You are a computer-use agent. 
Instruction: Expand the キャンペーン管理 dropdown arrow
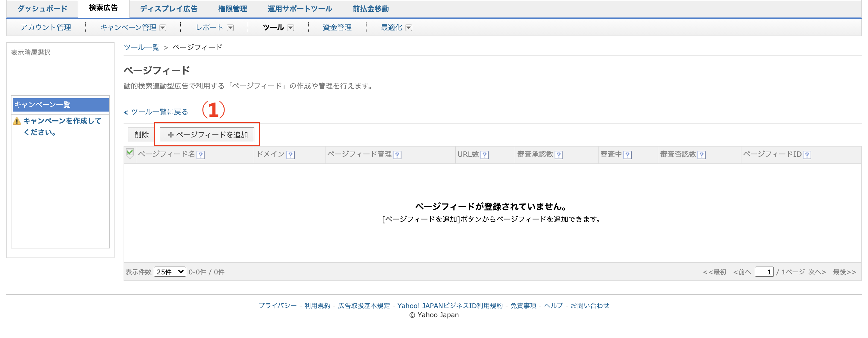tap(163, 28)
